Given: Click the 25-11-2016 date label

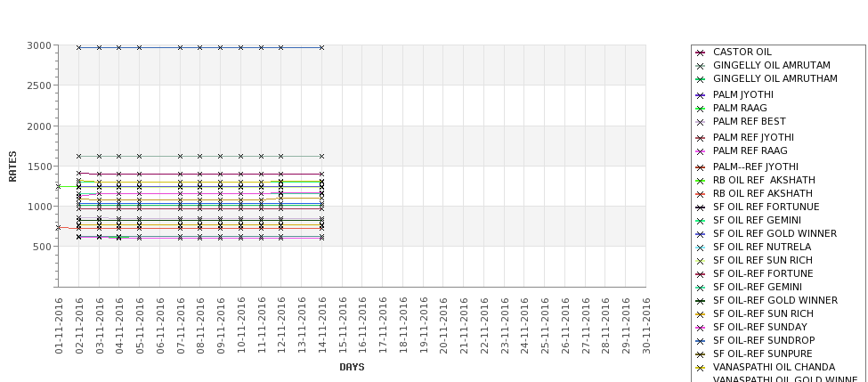Looking at the screenshot, I should (545, 326).
